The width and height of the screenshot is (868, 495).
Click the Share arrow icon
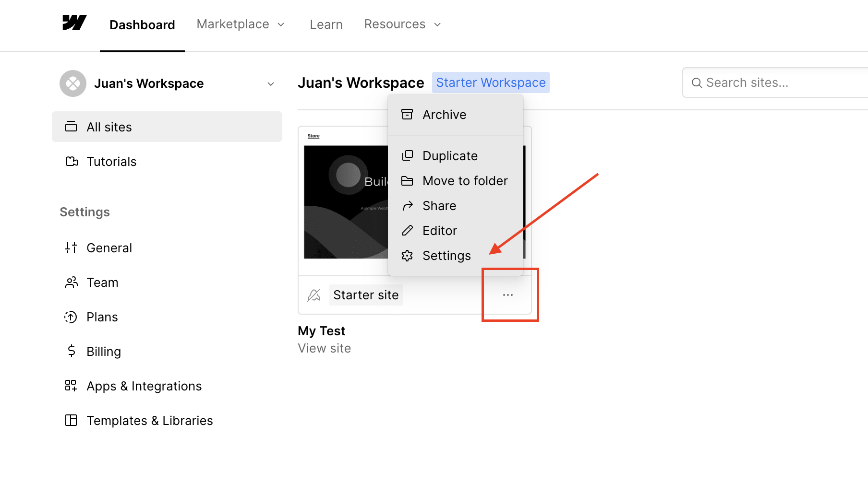(407, 205)
